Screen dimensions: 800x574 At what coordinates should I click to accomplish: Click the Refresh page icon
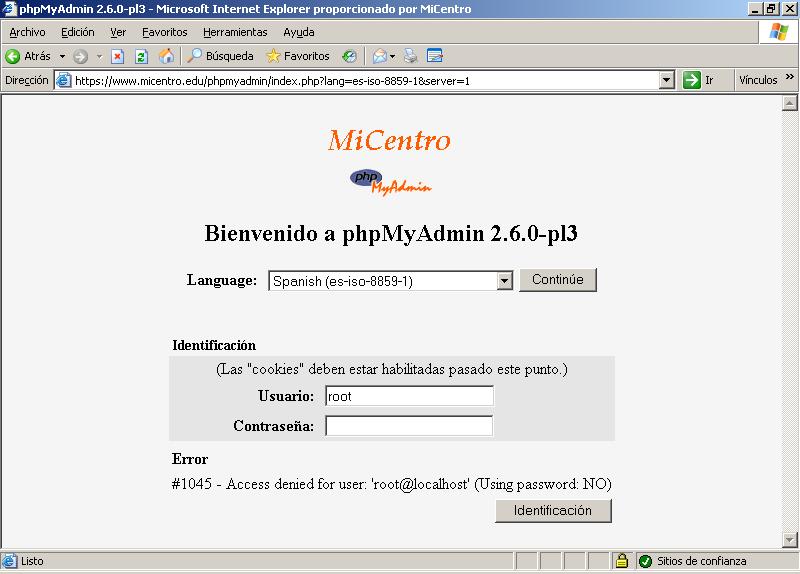(x=141, y=56)
